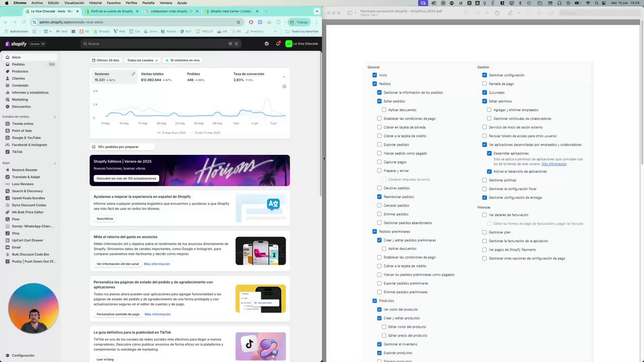The width and height of the screenshot is (644, 362).
Task: Click Descubre las más de 150 actualizaciones
Action: click(126, 178)
